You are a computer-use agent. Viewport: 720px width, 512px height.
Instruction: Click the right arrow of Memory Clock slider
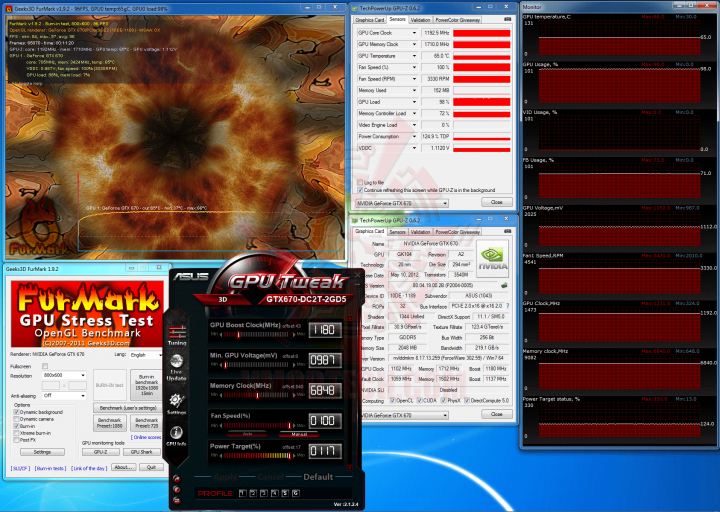[x=294, y=395]
